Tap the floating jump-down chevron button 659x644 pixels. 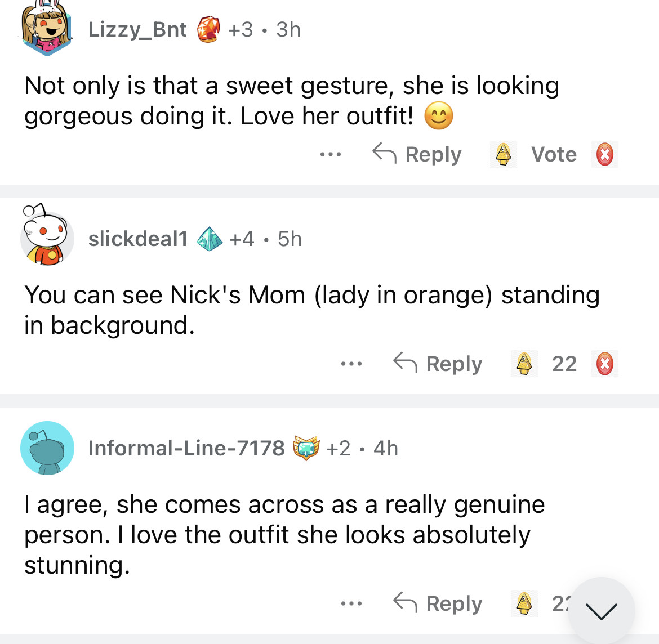pos(601,610)
